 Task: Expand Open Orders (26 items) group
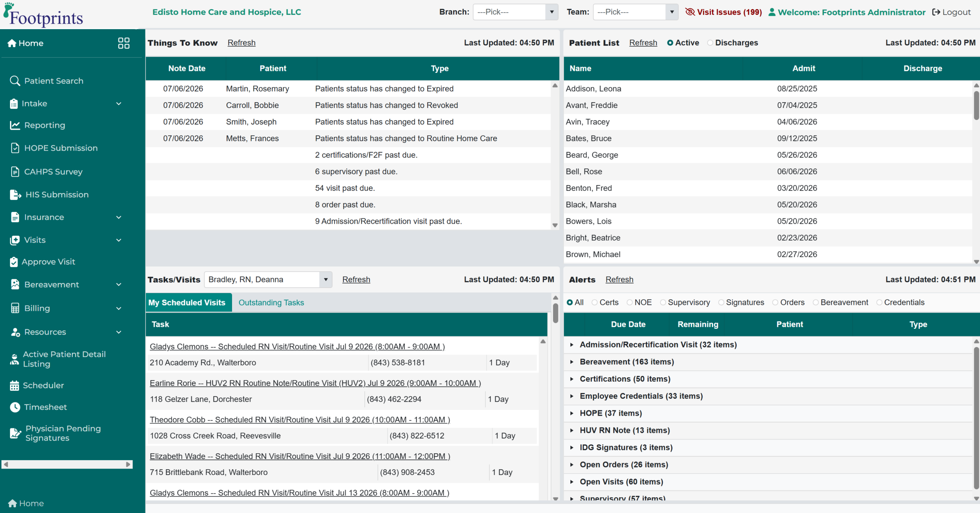pyautogui.click(x=572, y=464)
